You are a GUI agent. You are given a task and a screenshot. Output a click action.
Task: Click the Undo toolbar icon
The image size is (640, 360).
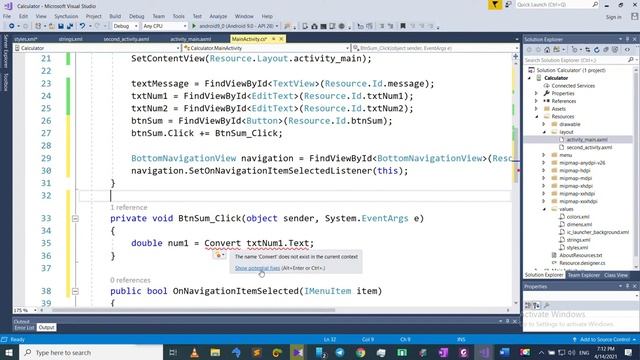[x=82, y=26]
